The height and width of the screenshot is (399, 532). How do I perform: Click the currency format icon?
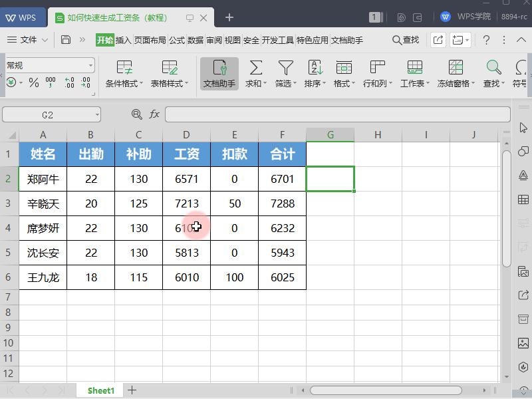coord(11,82)
